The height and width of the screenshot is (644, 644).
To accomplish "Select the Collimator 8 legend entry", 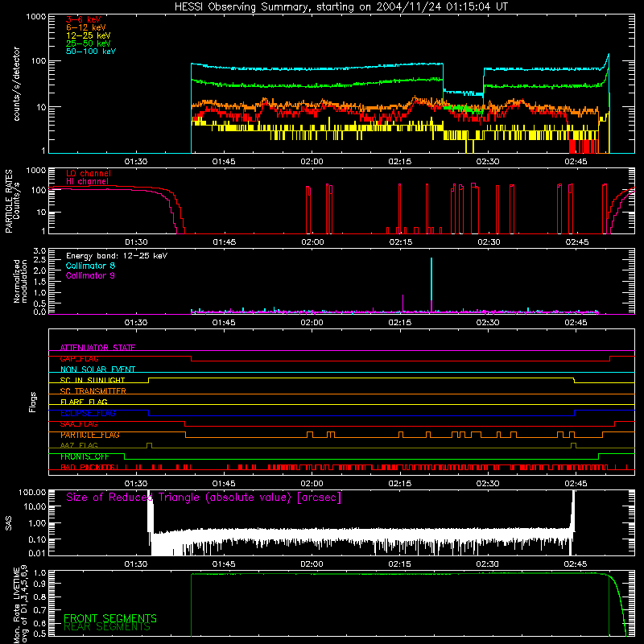I will point(90,266).
